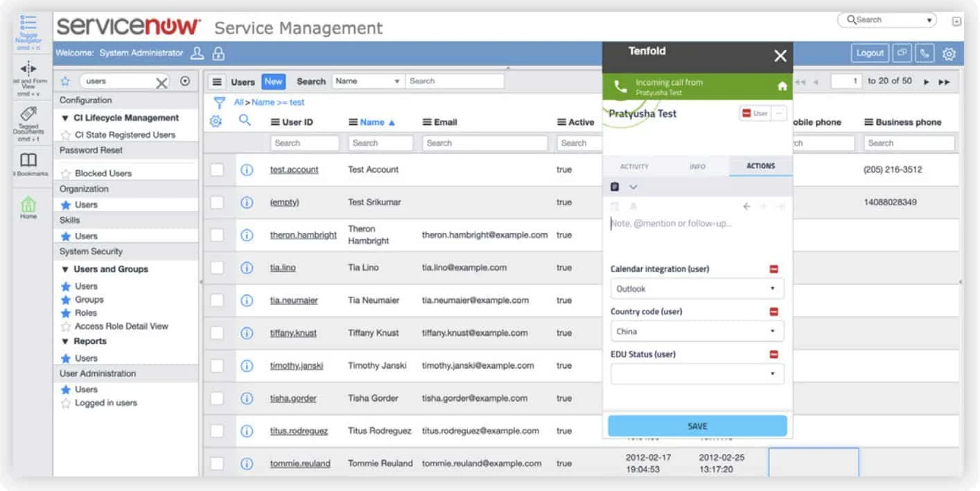Open Email column menu
Screen dimensions: 980x491
coord(427,122)
